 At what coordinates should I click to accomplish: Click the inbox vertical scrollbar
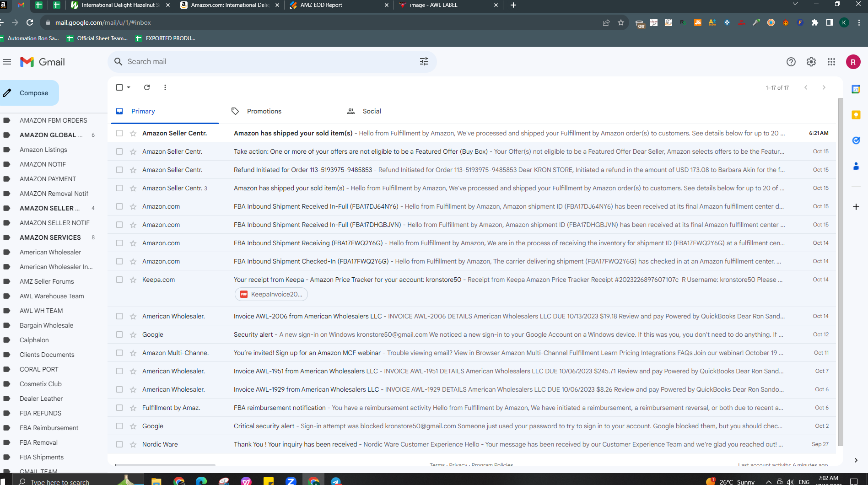tap(841, 272)
